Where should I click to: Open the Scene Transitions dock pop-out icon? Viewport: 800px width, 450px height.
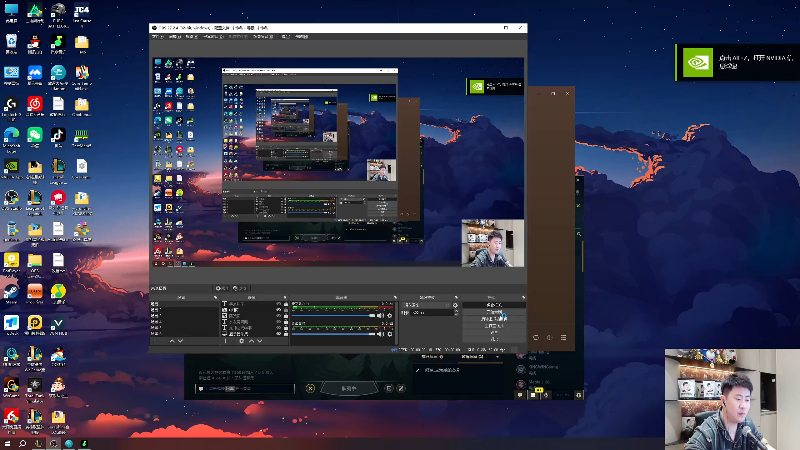tap(456, 297)
